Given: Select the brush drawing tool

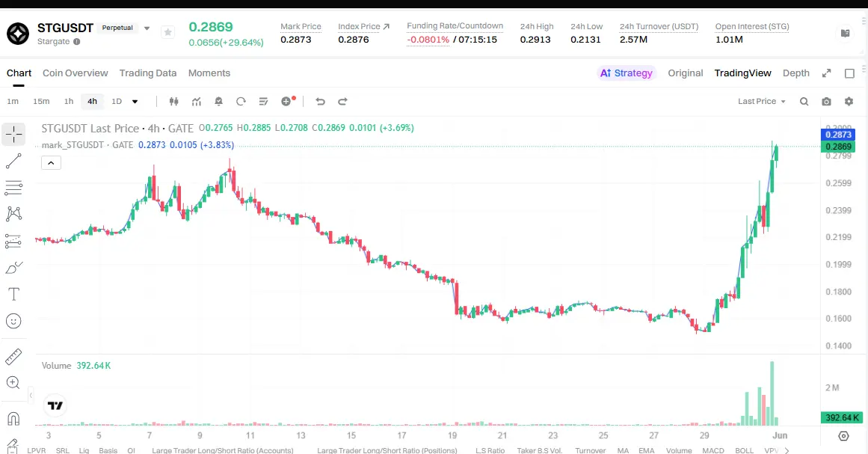Looking at the screenshot, I should tap(13, 268).
